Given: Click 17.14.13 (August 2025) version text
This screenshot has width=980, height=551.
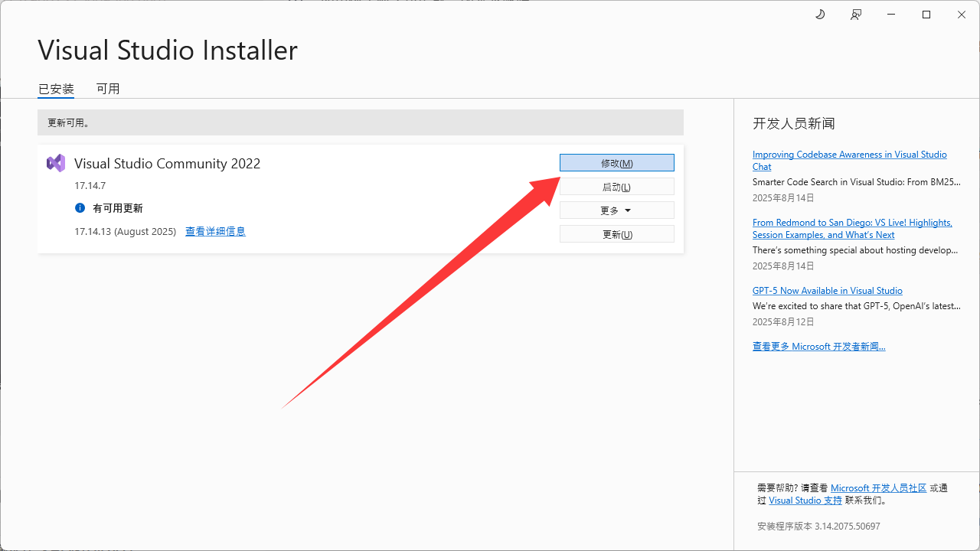Looking at the screenshot, I should click(126, 231).
